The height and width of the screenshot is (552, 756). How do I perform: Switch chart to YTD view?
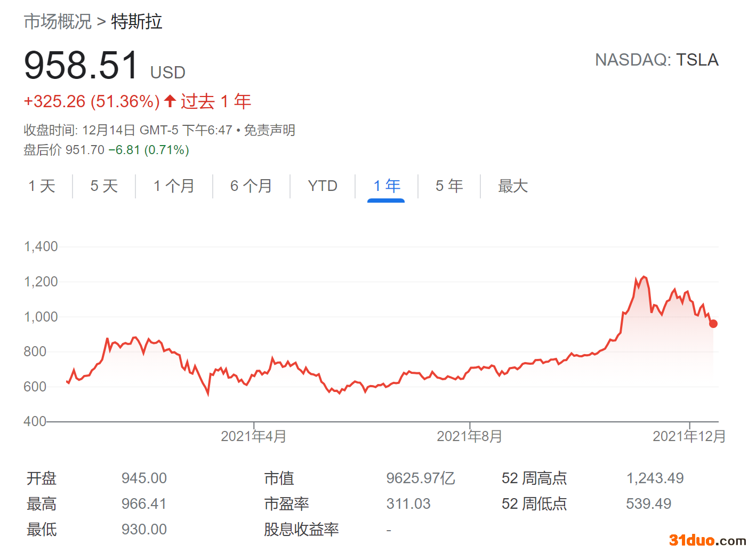(x=323, y=186)
